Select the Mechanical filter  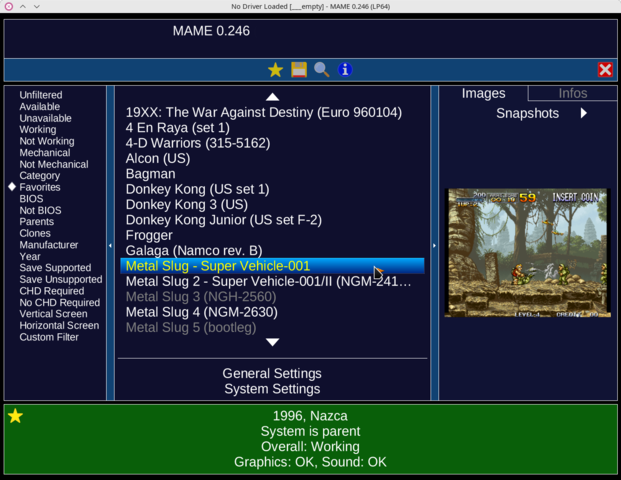click(45, 152)
